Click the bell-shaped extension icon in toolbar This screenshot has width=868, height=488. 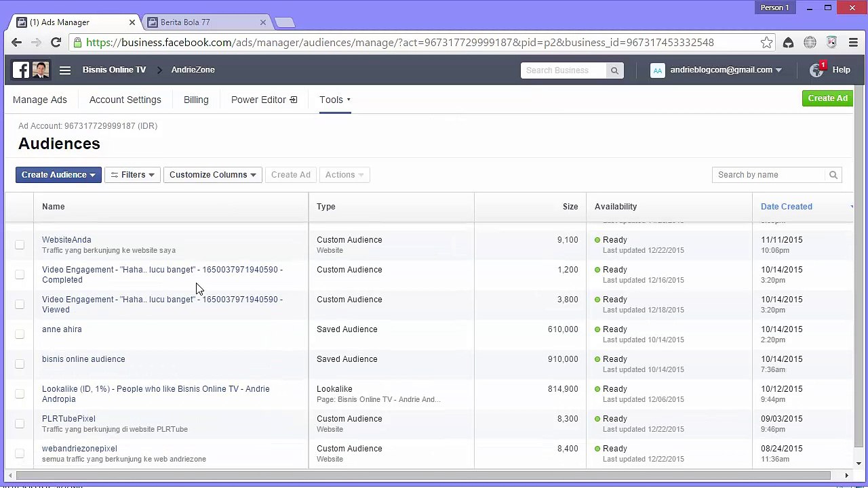[788, 43]
